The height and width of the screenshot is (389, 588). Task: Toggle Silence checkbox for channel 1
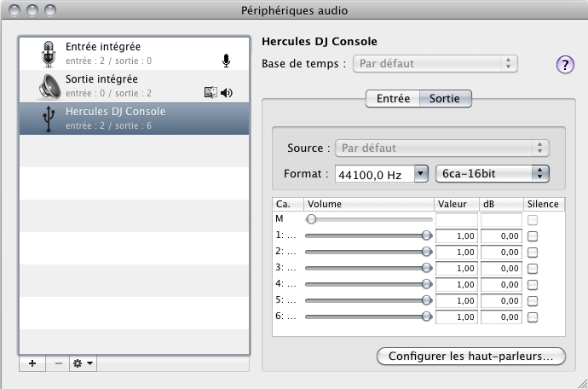tap(533, 235)
